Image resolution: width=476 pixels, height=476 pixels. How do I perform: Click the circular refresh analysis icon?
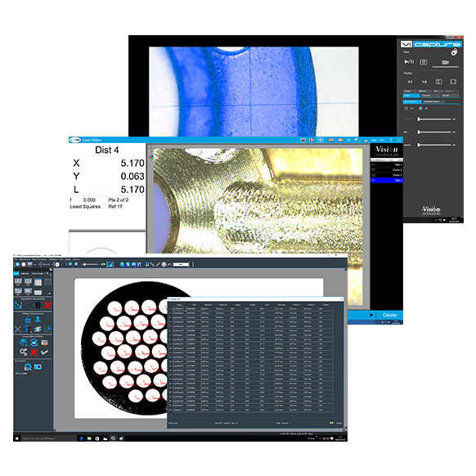click(34, 343)
